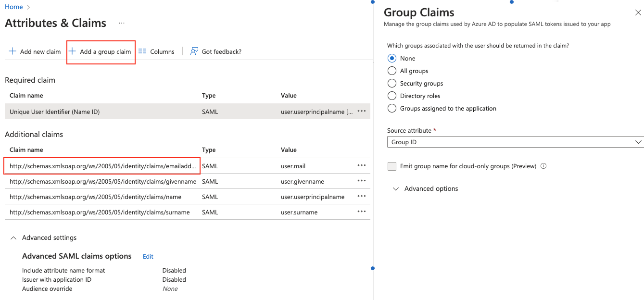Navigate back via the Home breadcrumb

(14, 7)
